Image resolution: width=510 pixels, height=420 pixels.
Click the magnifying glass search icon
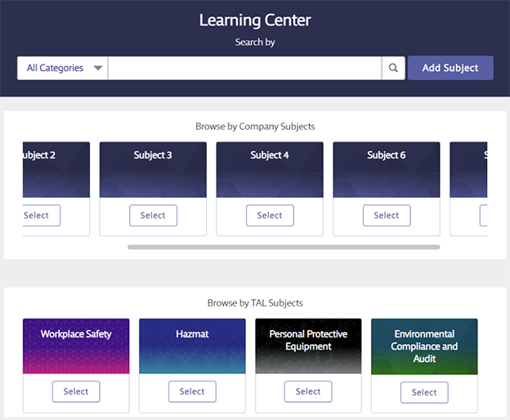(x=393, y=68)
